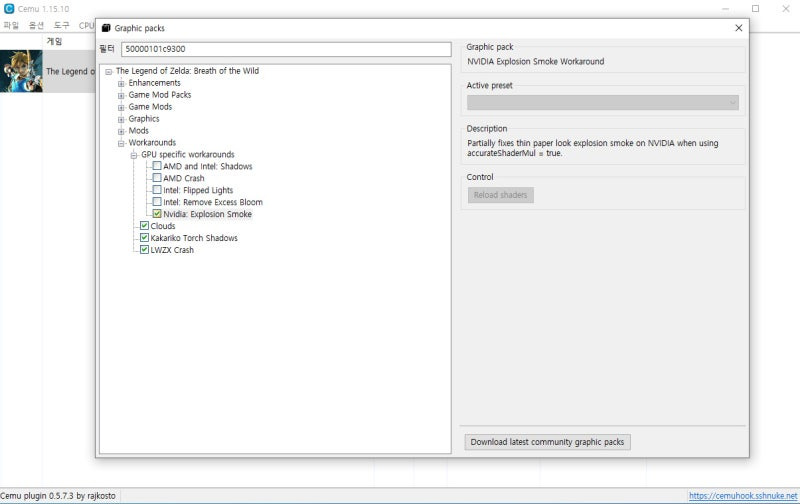This screenshot has width=800, height=504.
Task: Click the 게임 column header in Cemu
Action: click(54, 41)
